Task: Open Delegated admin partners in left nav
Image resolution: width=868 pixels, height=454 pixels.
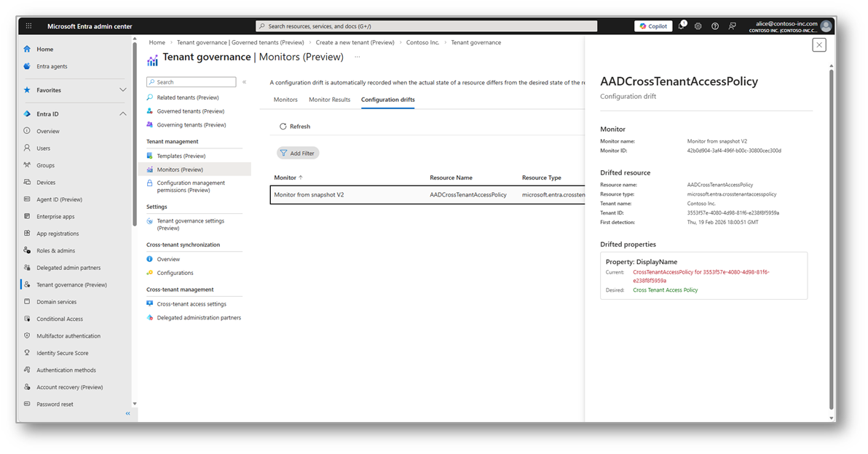Action: [68, 268]
